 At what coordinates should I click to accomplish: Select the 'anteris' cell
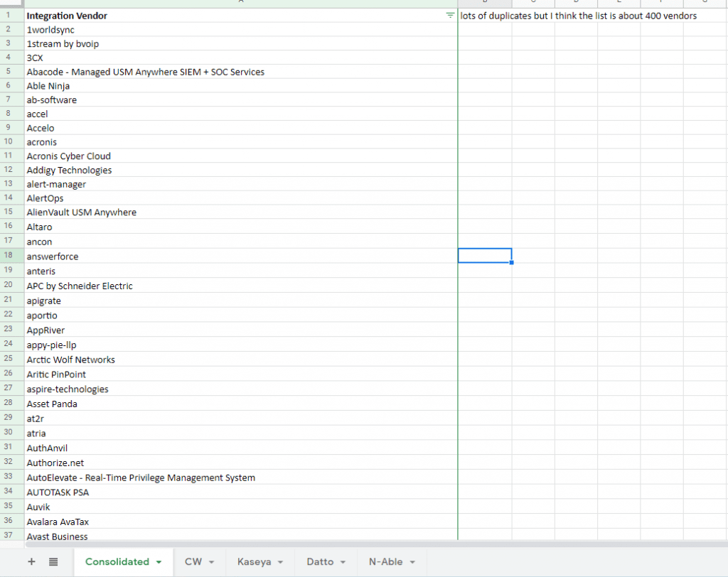[x=241, y=271]
